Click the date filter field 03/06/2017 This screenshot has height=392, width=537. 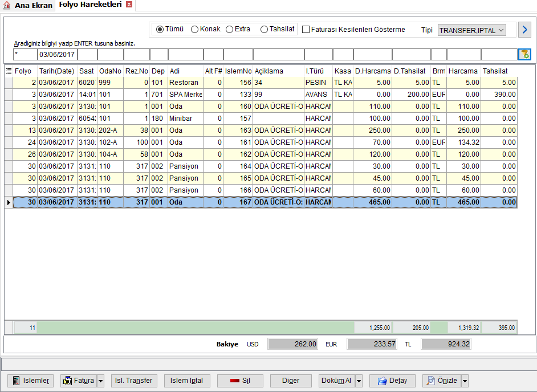(x=57, y=55)
